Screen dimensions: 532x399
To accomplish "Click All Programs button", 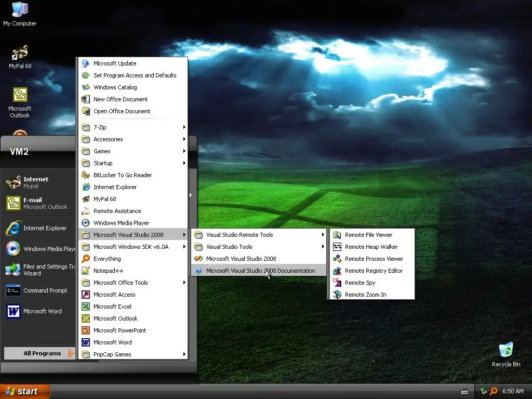I will pyautogui.click(x=39, y=353).
